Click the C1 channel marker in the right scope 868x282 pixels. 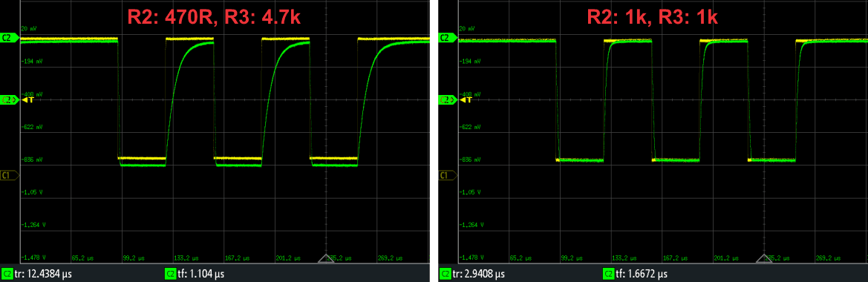tap(448, 175)
